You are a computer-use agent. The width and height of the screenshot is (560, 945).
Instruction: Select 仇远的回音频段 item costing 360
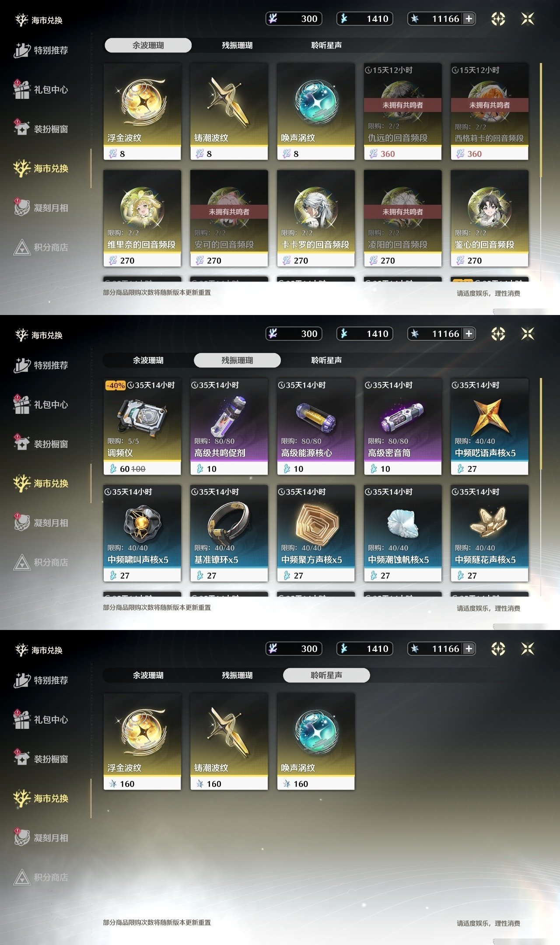402,112
